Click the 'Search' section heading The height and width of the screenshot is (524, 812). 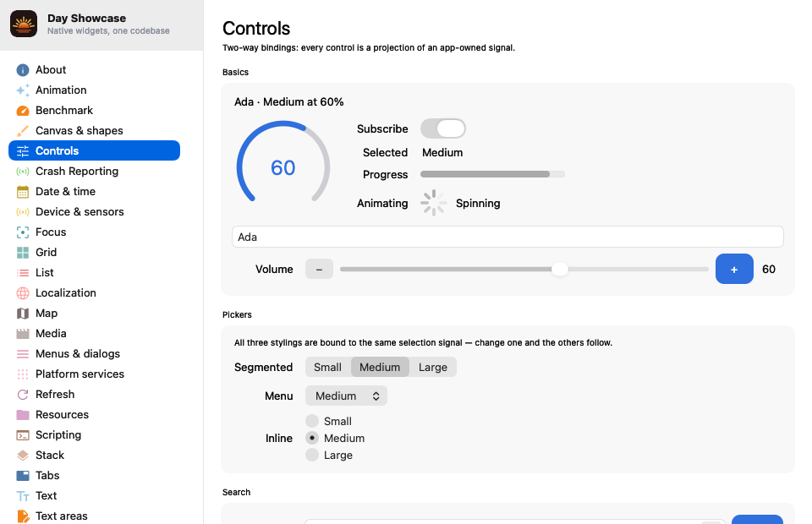[x=237, y=493]
